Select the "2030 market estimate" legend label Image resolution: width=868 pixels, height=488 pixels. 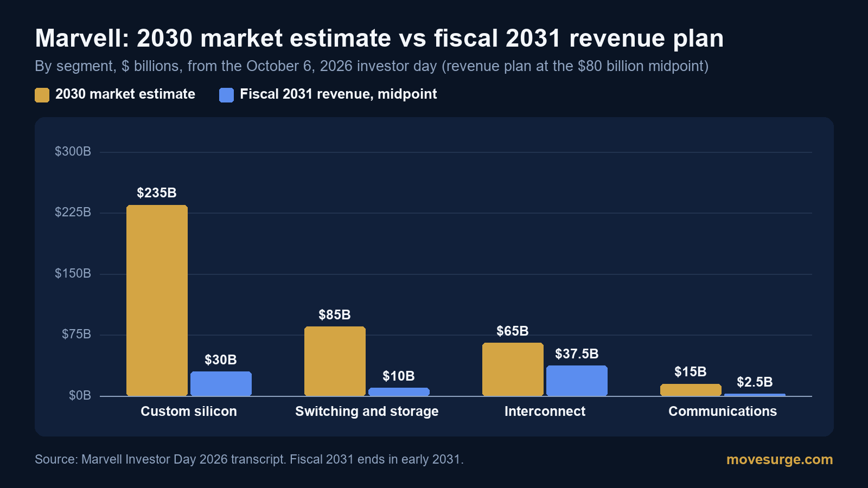point(125,94)
